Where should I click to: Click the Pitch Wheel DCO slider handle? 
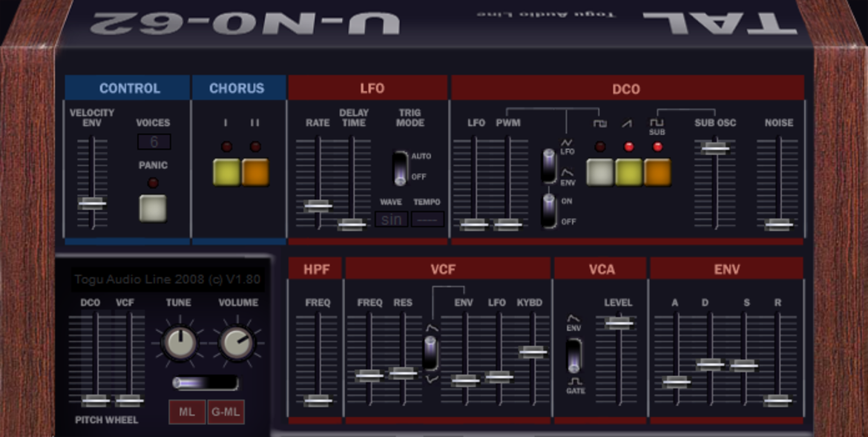click(x=96, y=400)
